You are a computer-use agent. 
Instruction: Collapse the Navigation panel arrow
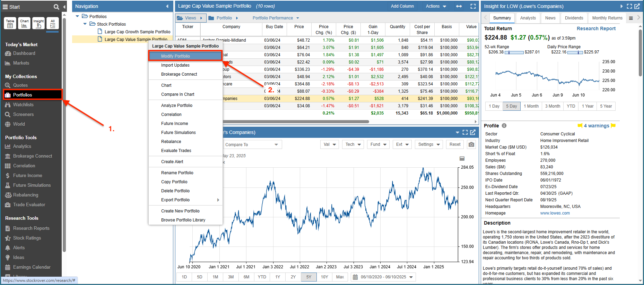click(x=167, y=6)
